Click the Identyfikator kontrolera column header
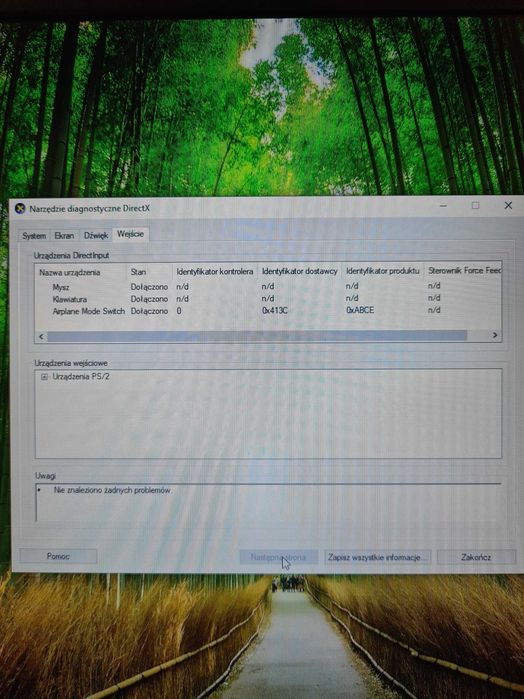Image resolution: width=524 pixels, height=699 pixels. pos(215,271)
